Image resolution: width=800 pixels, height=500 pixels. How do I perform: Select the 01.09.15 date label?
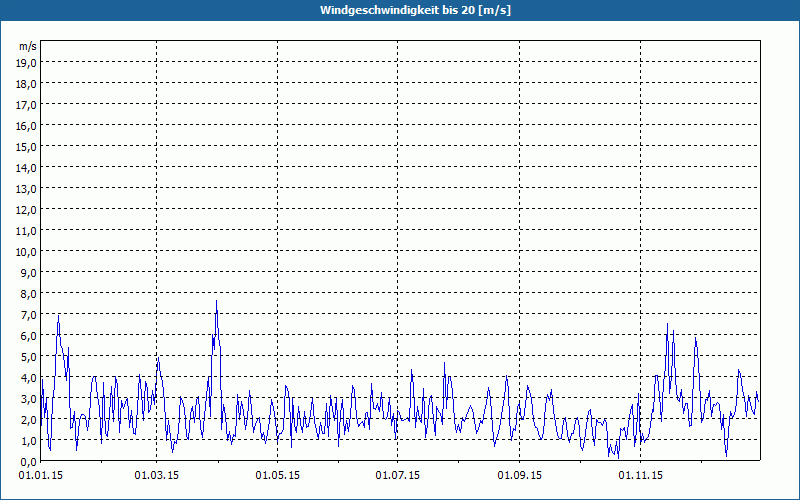(519, 474)
